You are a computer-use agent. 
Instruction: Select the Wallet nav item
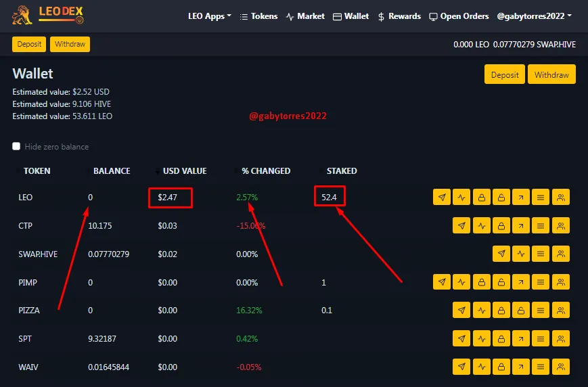[x=351, y=16]
